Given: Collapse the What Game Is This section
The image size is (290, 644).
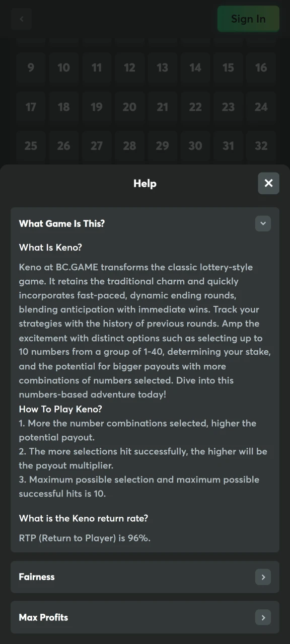Looking at the screenshot, I should coord(262,223).
